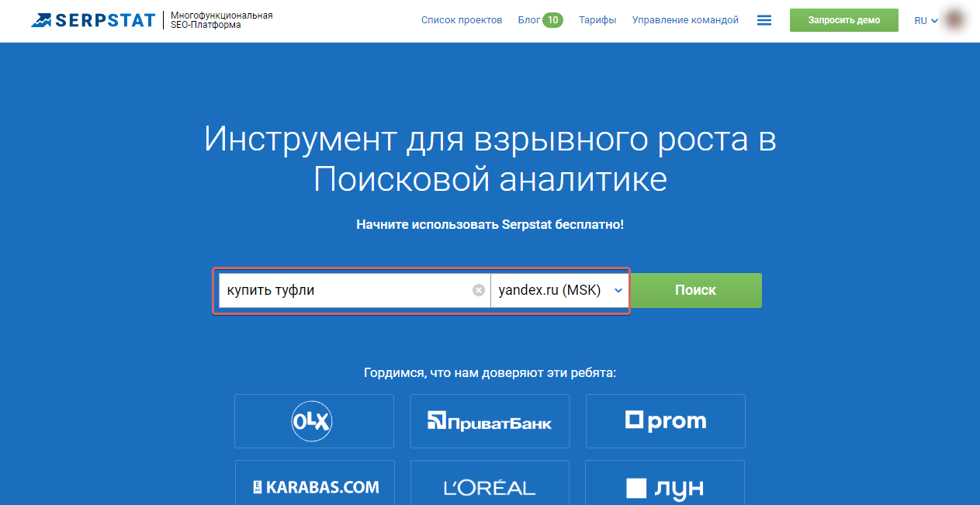Image resolution: width=980 pixels, height=505 pixels.
Task: Go to Список проектов
Action: (462, 20)
